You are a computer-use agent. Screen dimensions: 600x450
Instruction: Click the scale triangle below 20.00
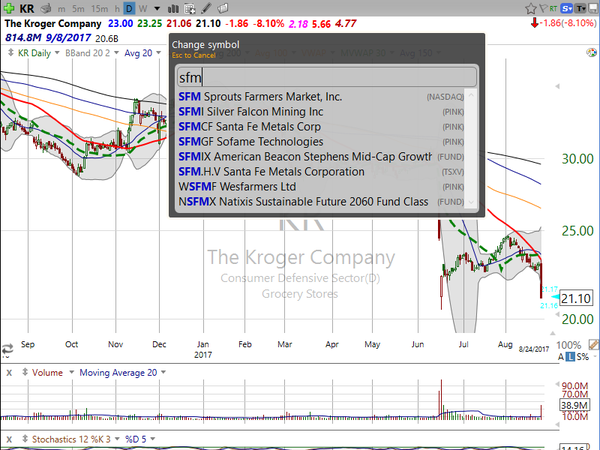pos(552,333)
